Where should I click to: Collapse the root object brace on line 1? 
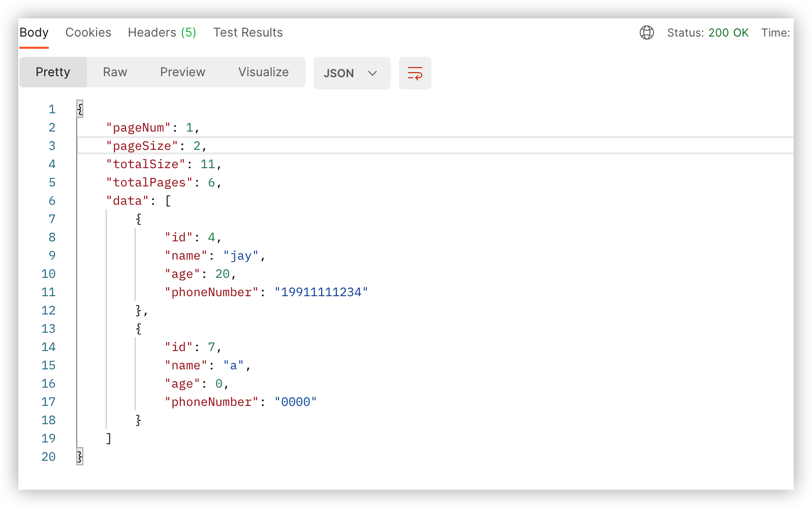(x=80, y=109)
